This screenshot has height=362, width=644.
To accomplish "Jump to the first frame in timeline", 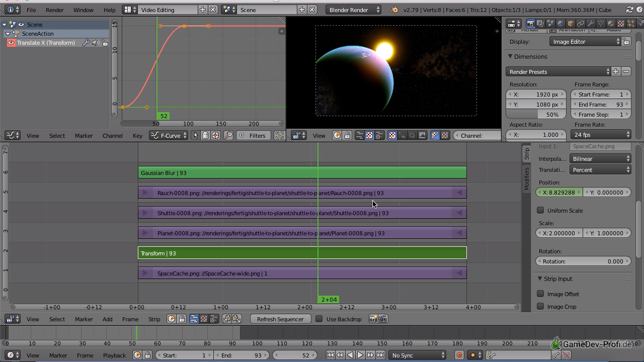I will [x=330, y=355].
